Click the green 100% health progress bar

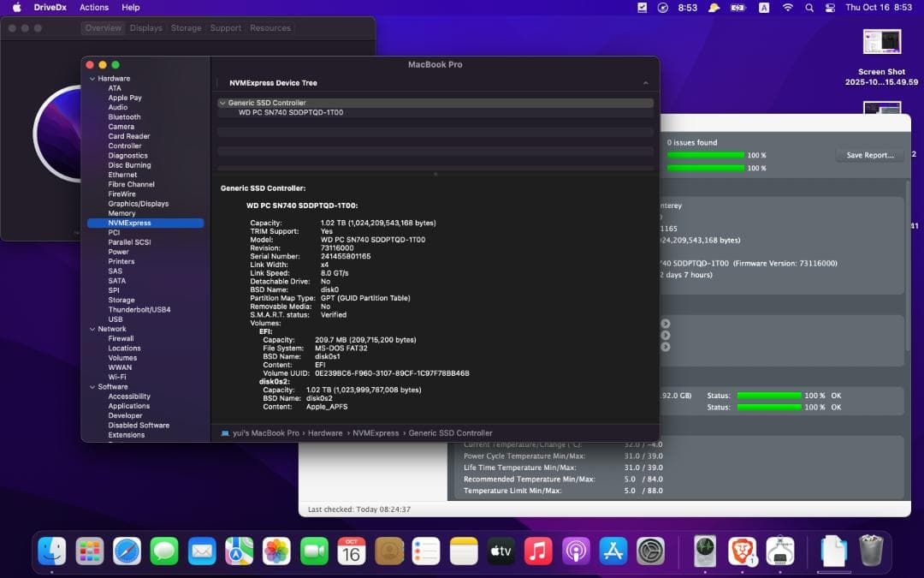(706, 155)
